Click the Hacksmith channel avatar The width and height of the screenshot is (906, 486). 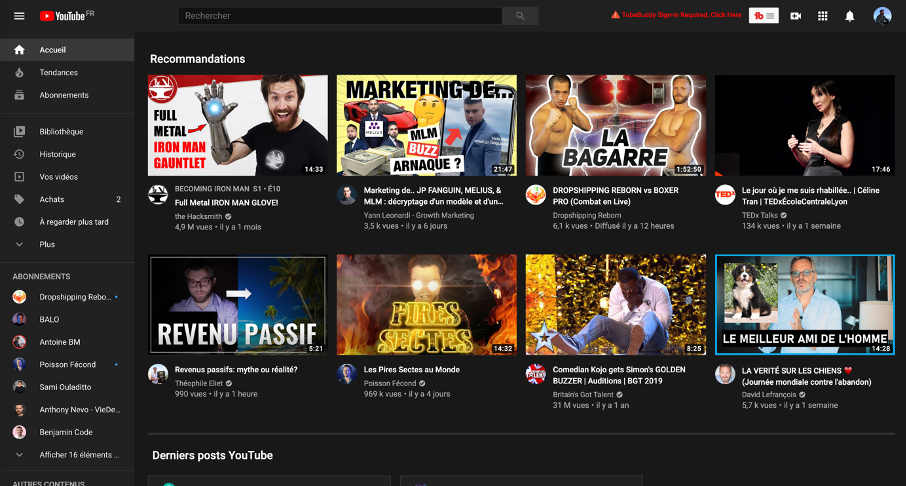click(x=158, y=195)
